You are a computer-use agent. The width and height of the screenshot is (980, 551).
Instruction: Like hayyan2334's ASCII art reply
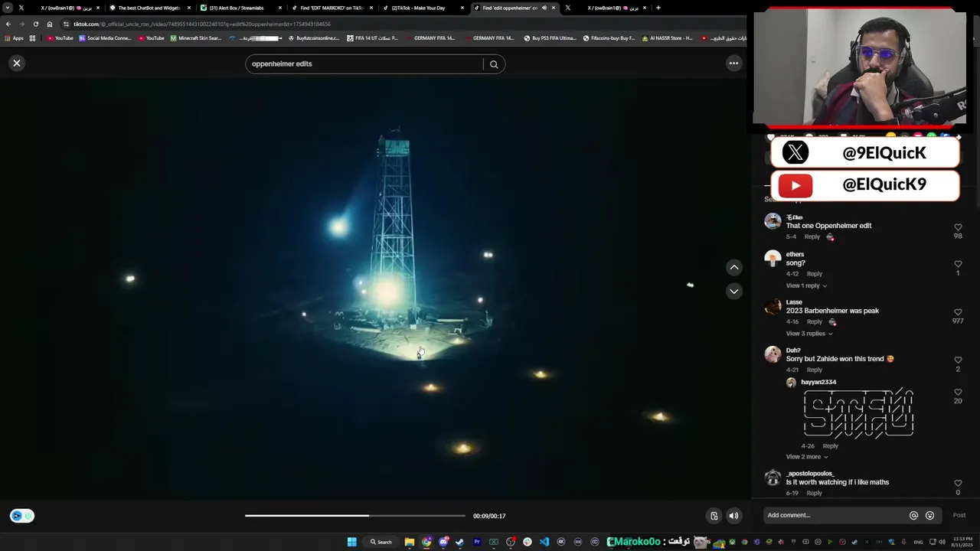(x=958, y=392)
